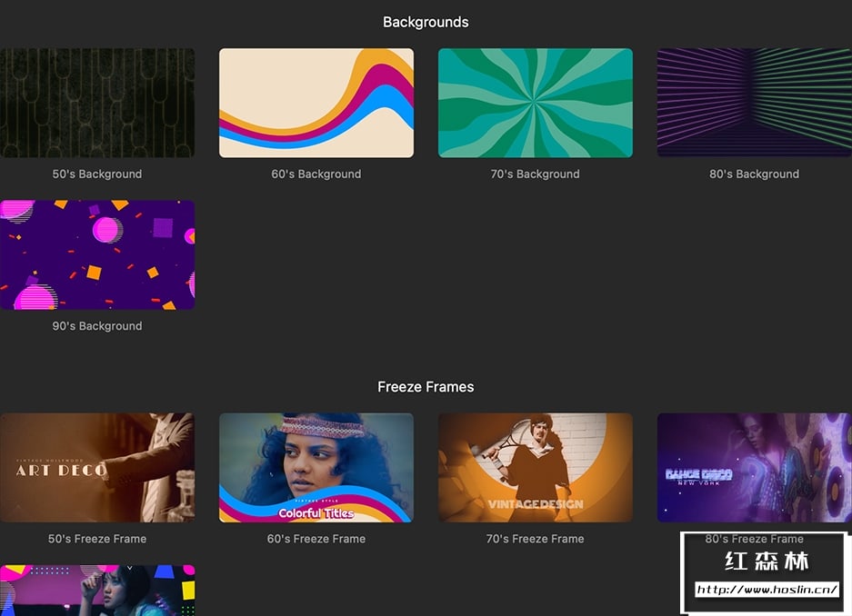Click the 60's Freeze Frame label
The width and height of the screenshot is (852, 616).
(316, 539)
